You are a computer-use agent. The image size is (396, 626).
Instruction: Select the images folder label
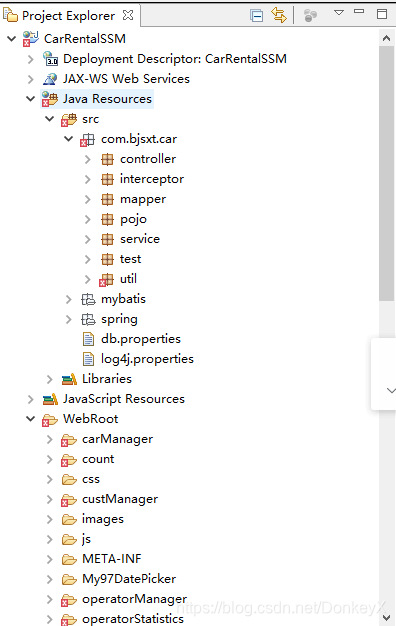(103, 519)
